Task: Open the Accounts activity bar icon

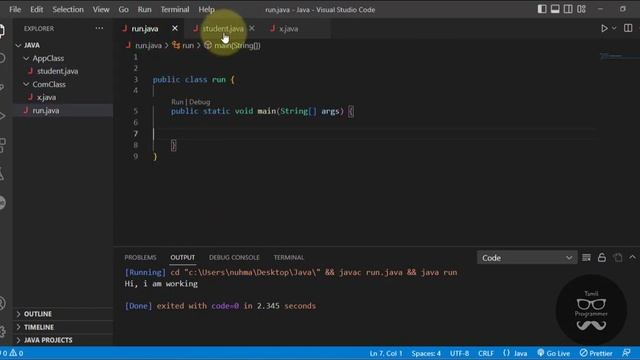Action: click(x=2, y=303)
